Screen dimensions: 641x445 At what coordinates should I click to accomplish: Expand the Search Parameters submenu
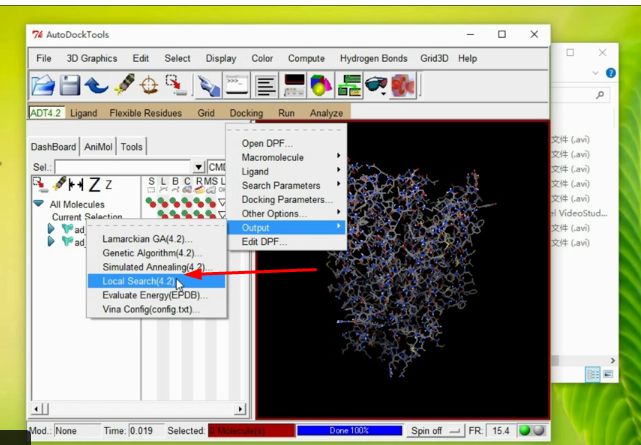pos(286,186)
